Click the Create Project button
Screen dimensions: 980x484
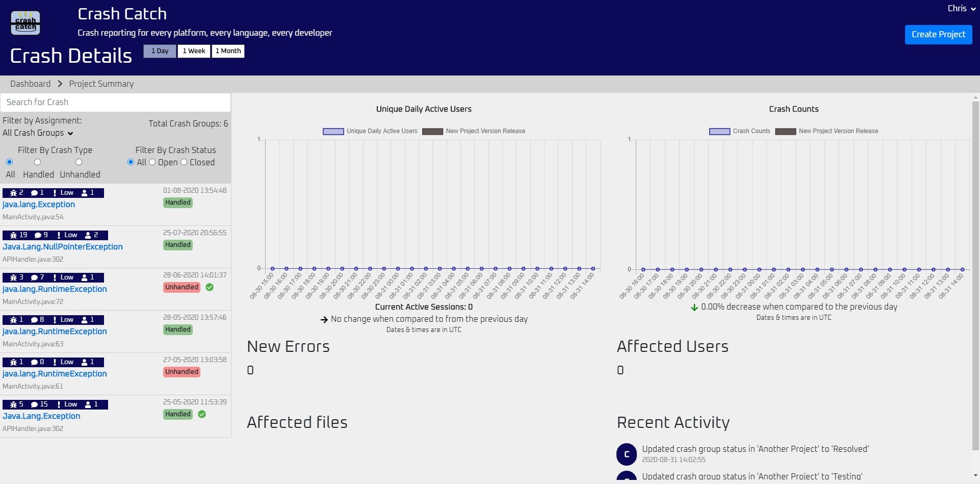click(938, 34)
